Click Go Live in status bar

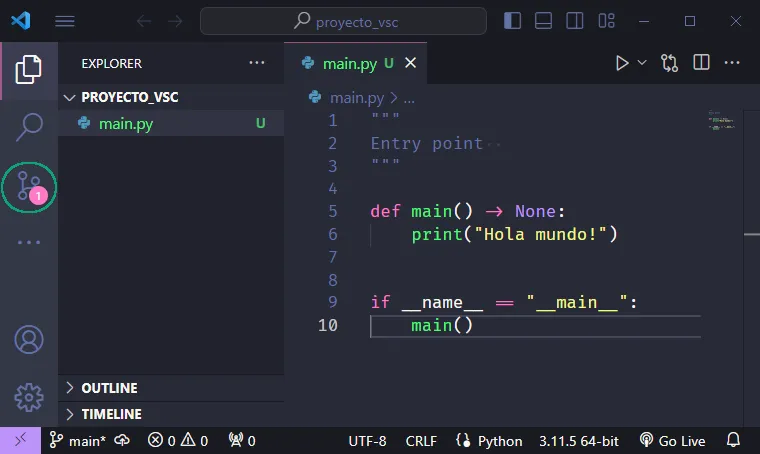coord(673,441)
